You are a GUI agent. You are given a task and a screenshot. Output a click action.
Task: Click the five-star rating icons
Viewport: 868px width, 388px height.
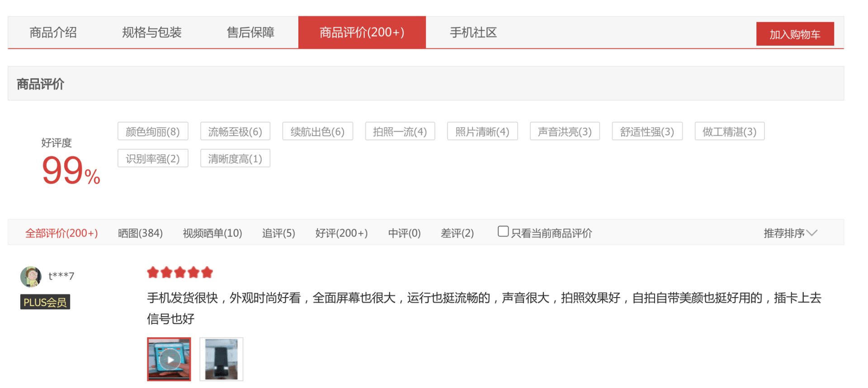179,273
